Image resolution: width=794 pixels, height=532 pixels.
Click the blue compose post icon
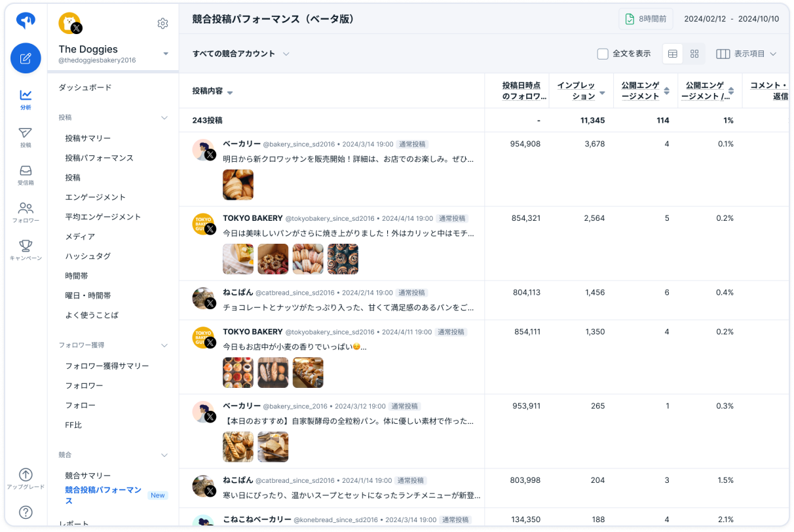(26, 58)
